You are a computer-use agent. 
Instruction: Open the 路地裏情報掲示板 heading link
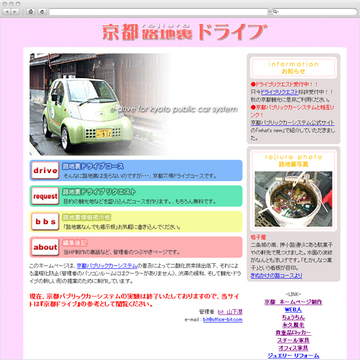(87, 217)
